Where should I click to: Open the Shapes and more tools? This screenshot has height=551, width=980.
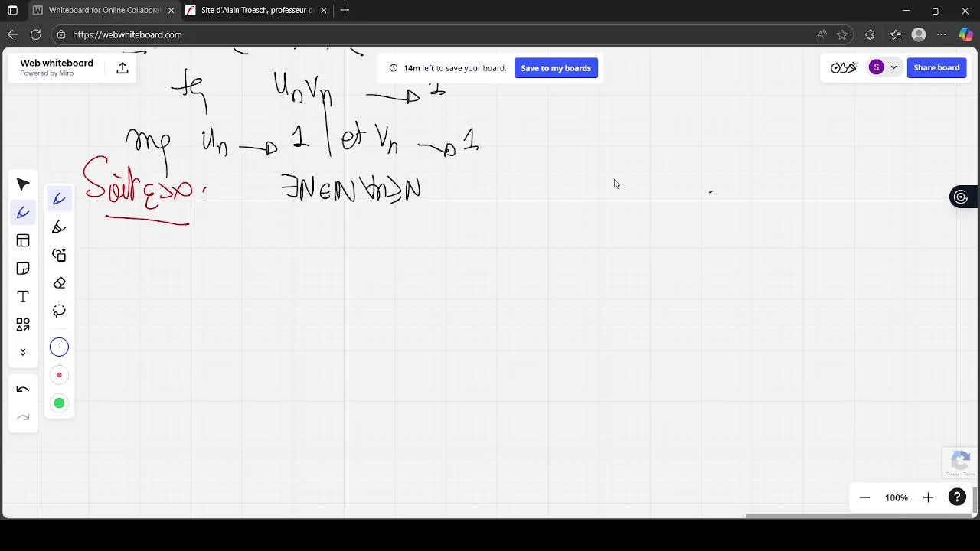(23, 324)
